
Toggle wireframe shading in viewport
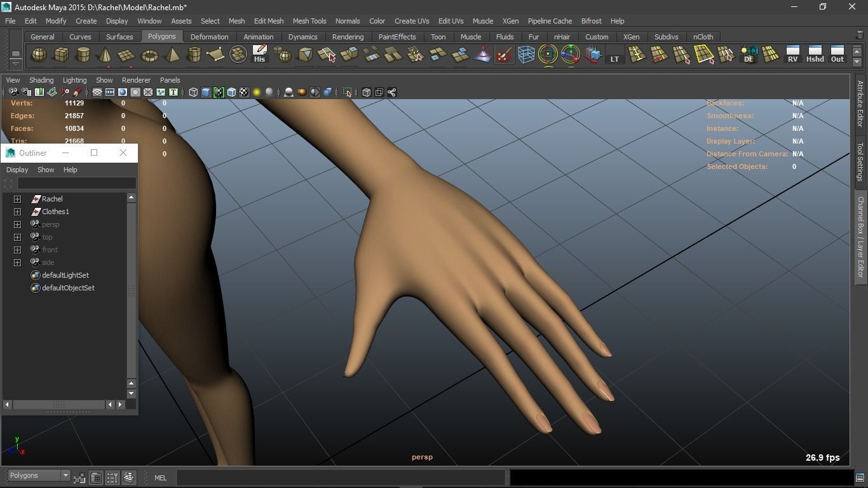[x=193, y=92]
